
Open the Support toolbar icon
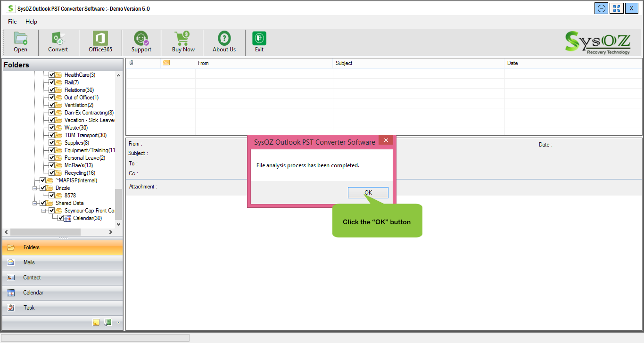click(141, 38)
